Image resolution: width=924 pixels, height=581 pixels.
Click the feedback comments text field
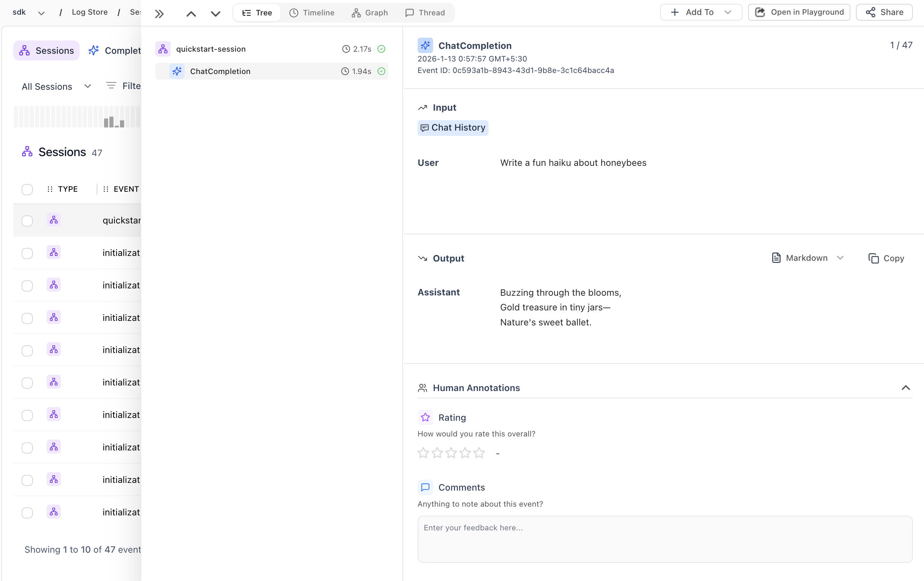coord(665,539)
